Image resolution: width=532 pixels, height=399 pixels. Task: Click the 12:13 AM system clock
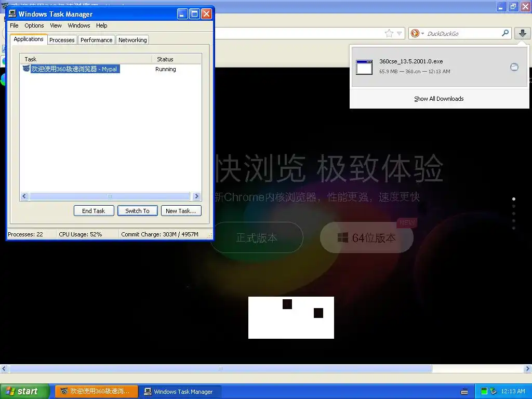(x=513, y=391)
